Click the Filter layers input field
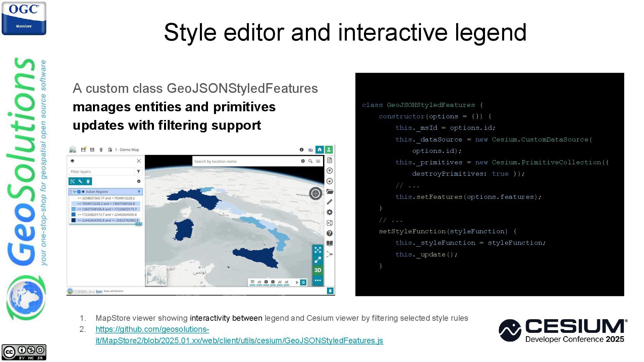The image size is (644, 362). point(101,171)
